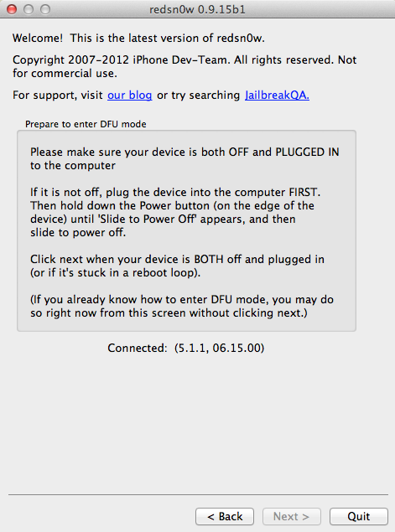Click the separator line above the buttons
The height and width of the screenshot is (532, 395).
198,494
